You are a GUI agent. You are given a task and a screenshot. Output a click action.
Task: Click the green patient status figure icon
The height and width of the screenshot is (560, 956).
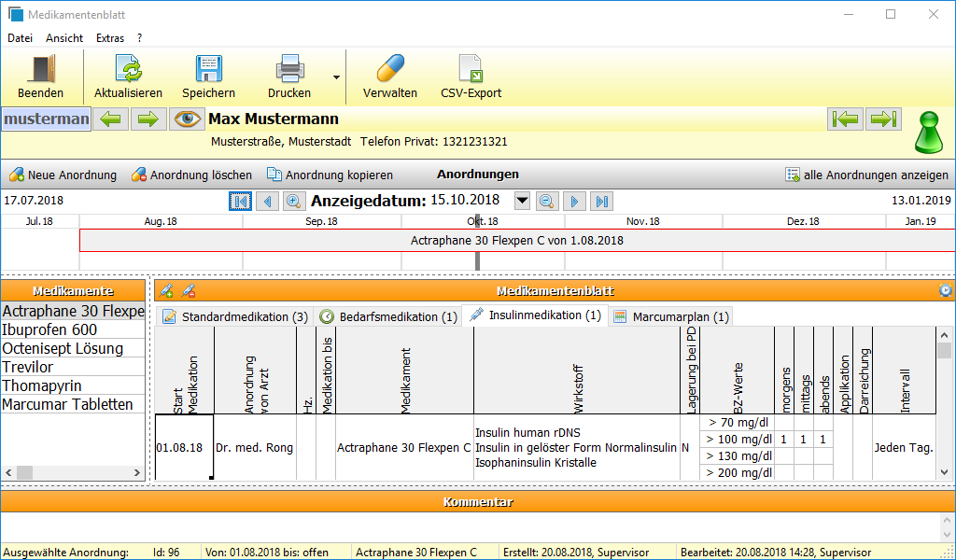[931, 133]
